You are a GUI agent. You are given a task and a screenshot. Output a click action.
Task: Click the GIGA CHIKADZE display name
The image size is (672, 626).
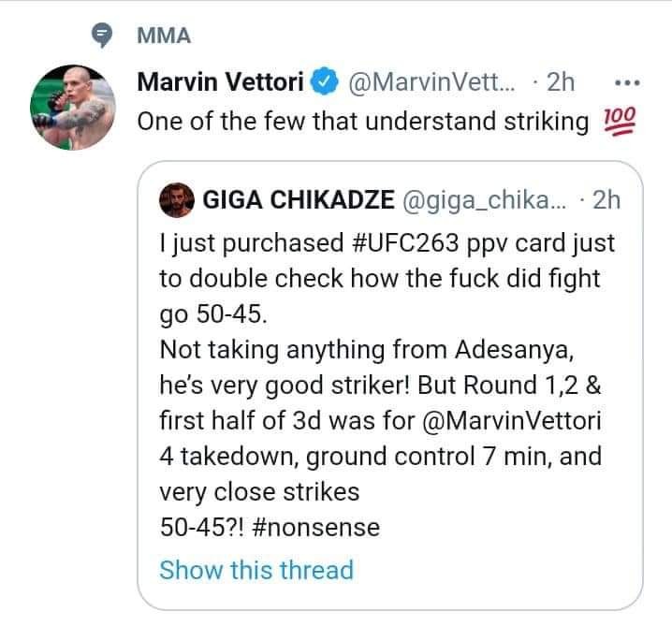click(x=299, y=199)
